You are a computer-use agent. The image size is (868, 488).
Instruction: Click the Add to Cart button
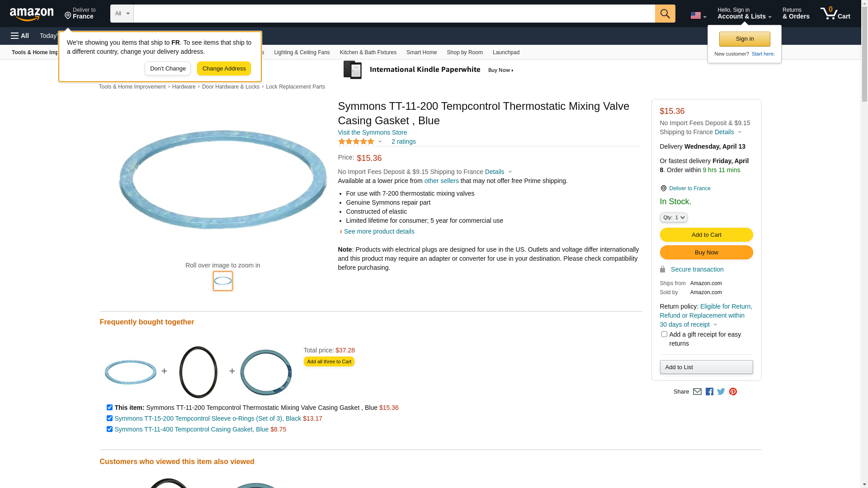(706, 235)
